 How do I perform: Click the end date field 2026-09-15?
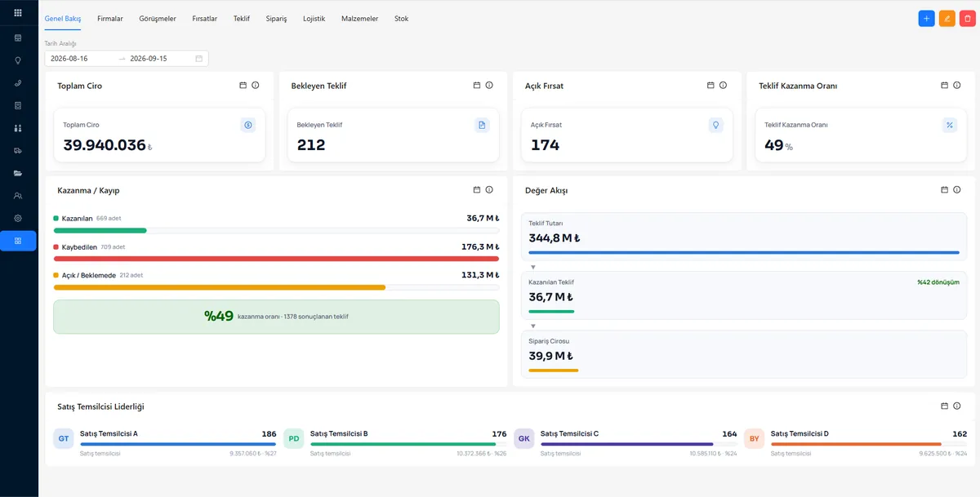[x=160, y=59]
